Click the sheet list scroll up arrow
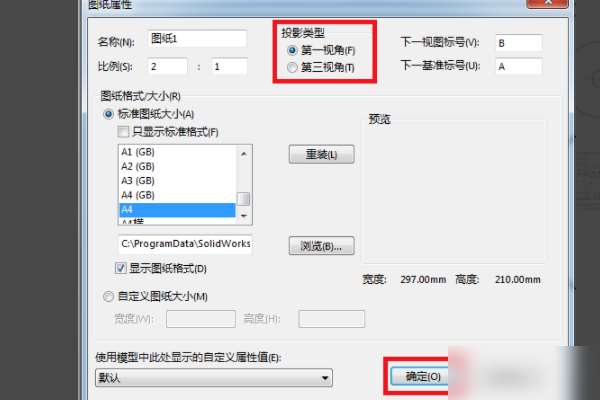The image size is (600, 400). point(244,154)
